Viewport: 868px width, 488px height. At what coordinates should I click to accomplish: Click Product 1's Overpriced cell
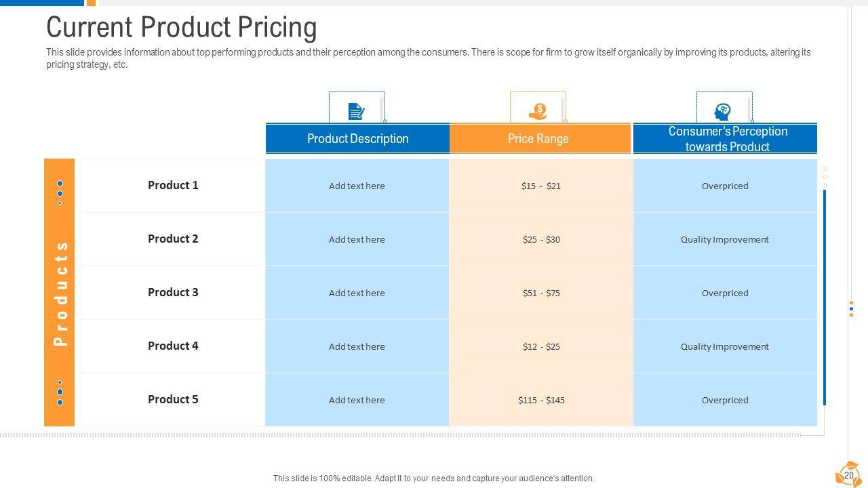[x=724, y=186]
